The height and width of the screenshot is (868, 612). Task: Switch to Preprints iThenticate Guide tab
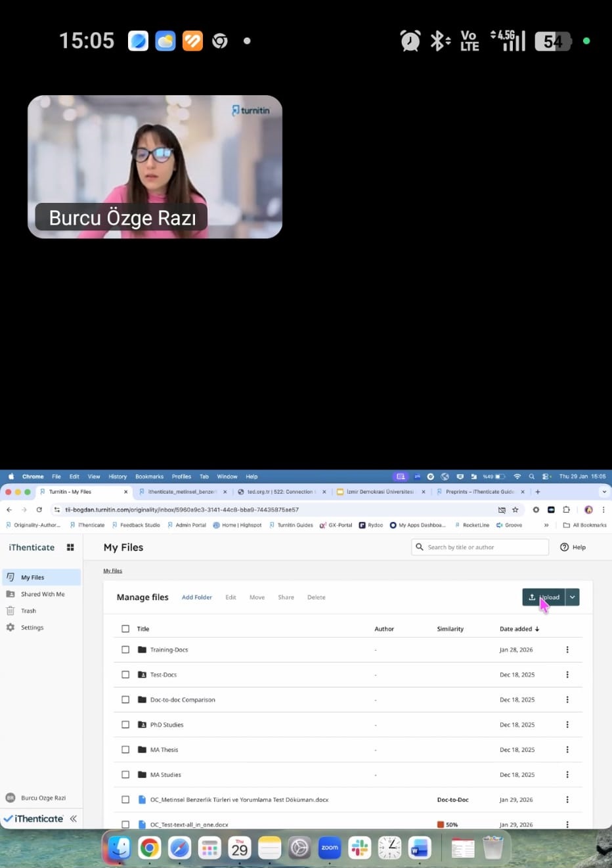click(479, 492)
